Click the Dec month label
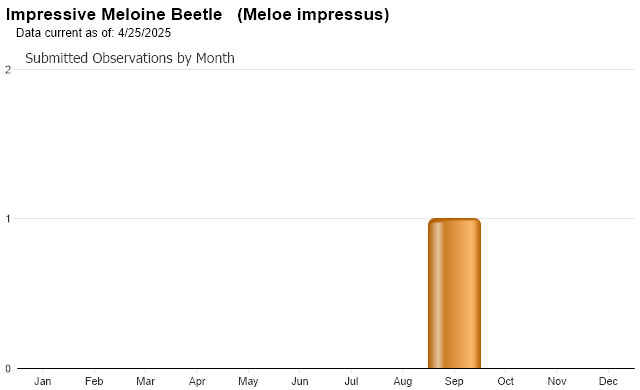 tap(608, 381)
